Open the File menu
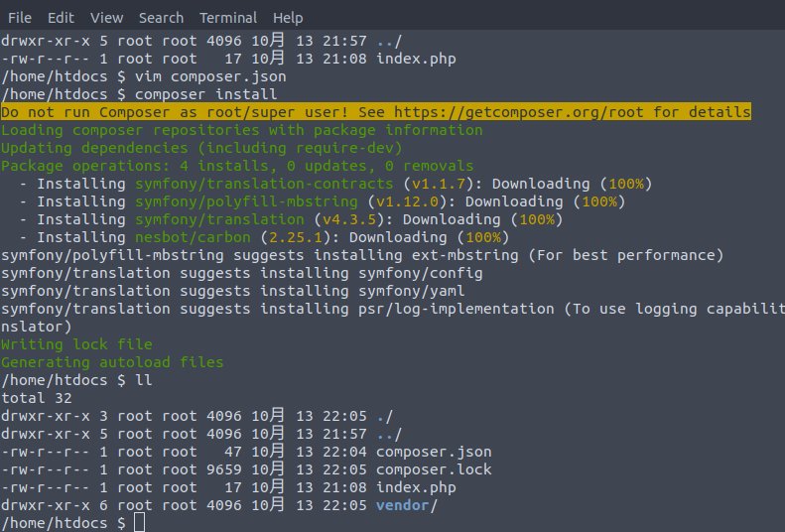 click(x=20, y=18)
